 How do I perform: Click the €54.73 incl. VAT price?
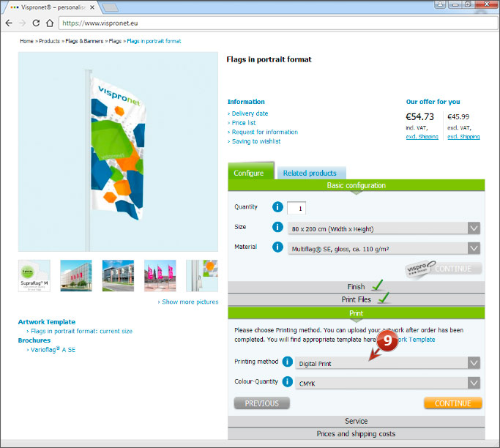pyautogui.click(x=419, y=117)
